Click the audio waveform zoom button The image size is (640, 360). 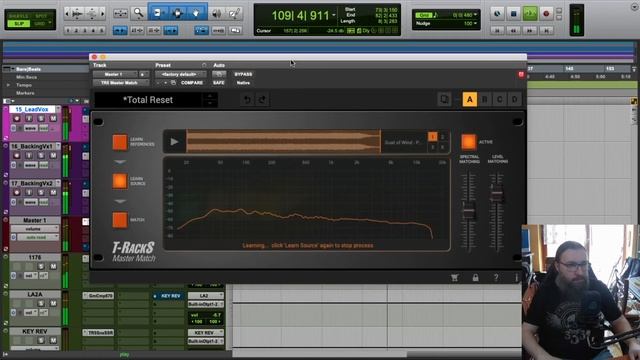coord(77,14)
